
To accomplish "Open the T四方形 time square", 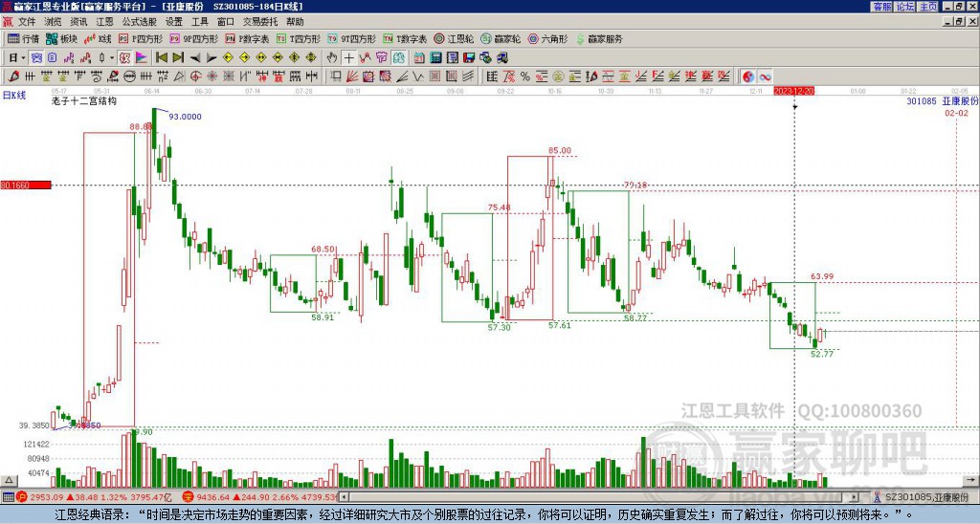I will 299,38.
